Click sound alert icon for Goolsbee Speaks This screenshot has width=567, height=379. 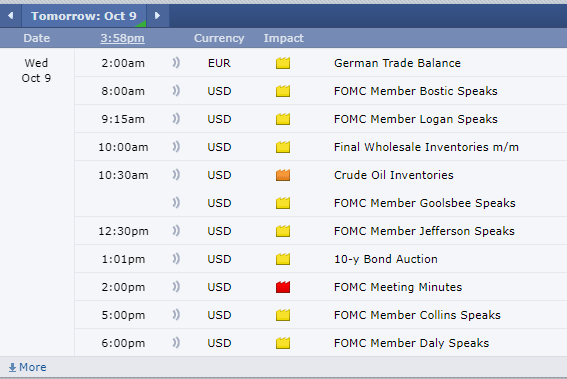tap(176, 203)
